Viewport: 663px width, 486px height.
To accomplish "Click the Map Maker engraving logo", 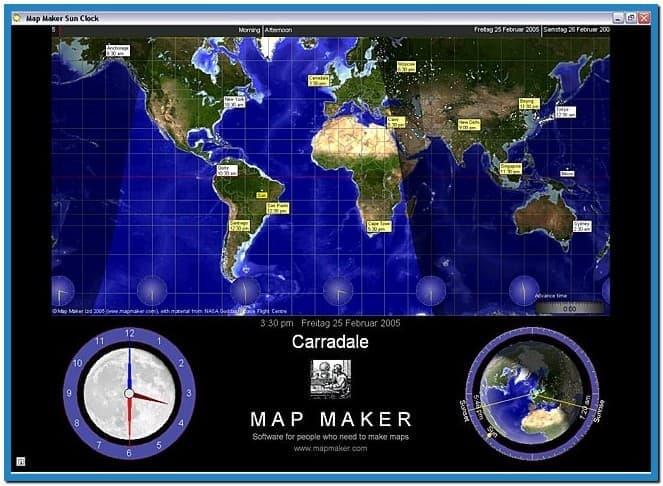I will [x=331, y=379].
